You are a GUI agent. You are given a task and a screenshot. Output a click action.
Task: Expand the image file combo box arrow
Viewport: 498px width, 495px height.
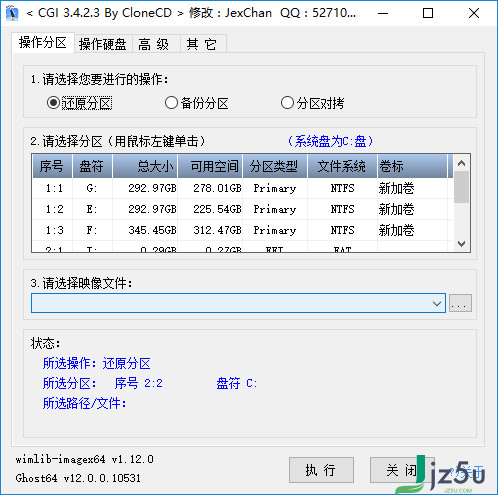[437, 303]
